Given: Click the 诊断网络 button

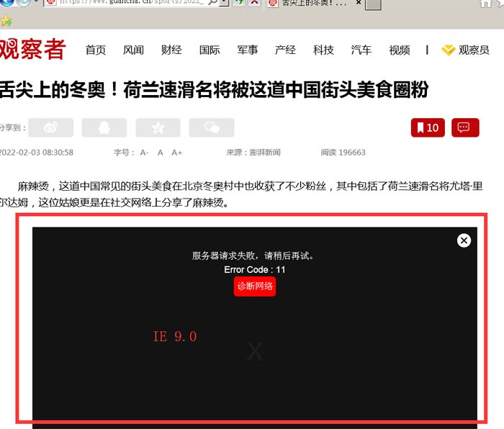Looking at the screenshot, I should pyautogui.click(x=255, y=286).
